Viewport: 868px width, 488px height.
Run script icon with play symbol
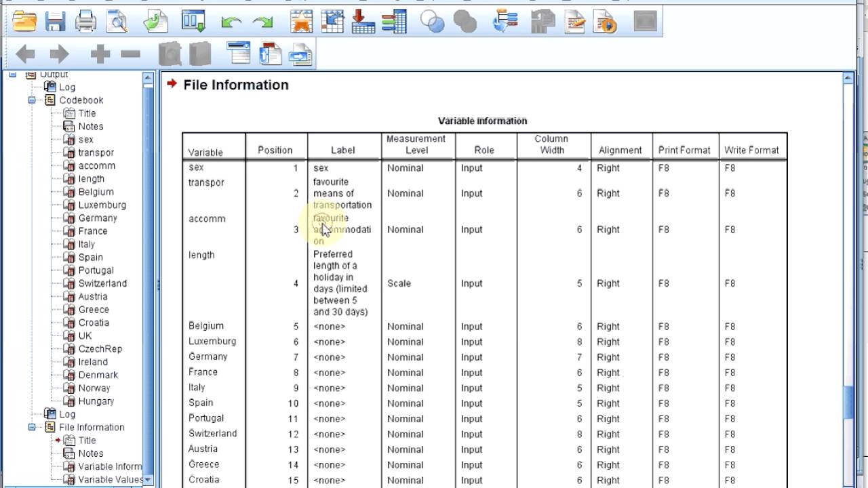(x=606, y=22)
